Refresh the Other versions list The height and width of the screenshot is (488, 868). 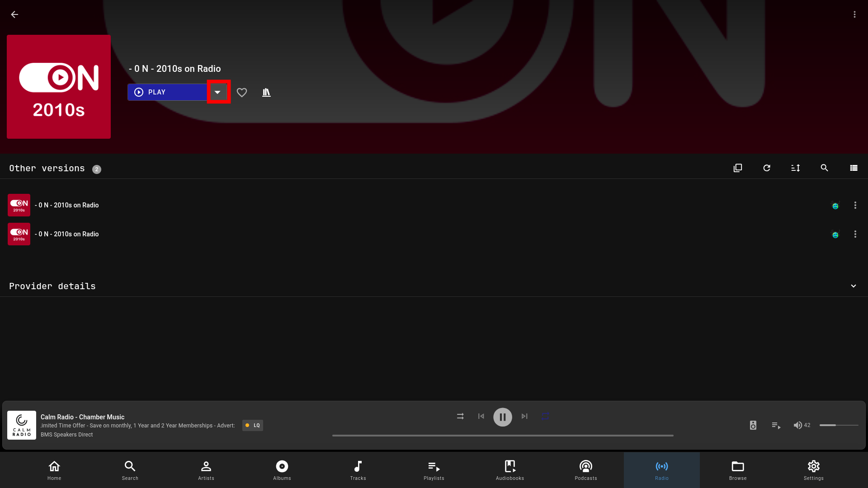767,168
